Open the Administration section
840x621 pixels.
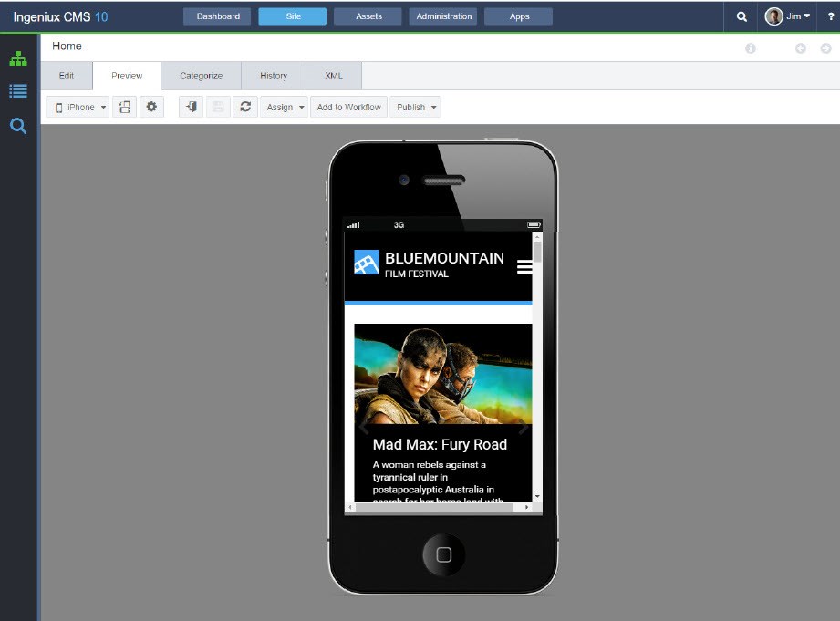pos(443,16)
